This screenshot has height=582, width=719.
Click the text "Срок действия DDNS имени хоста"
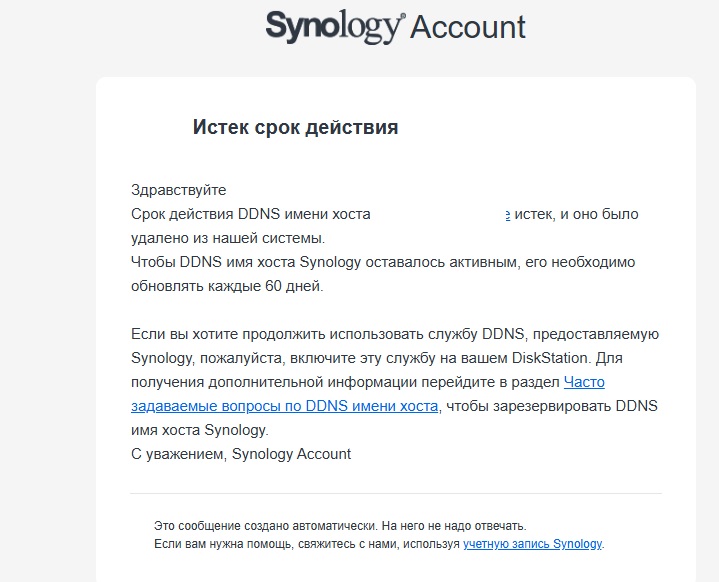250,214
